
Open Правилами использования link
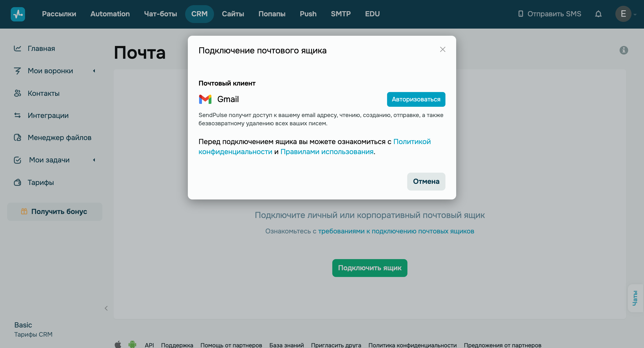[x=327, y=152]
